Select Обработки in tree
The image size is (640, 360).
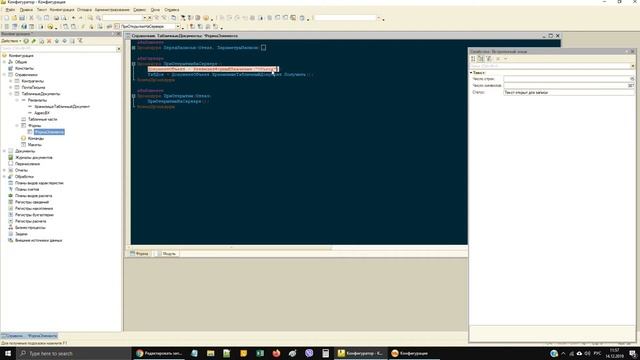24,177
